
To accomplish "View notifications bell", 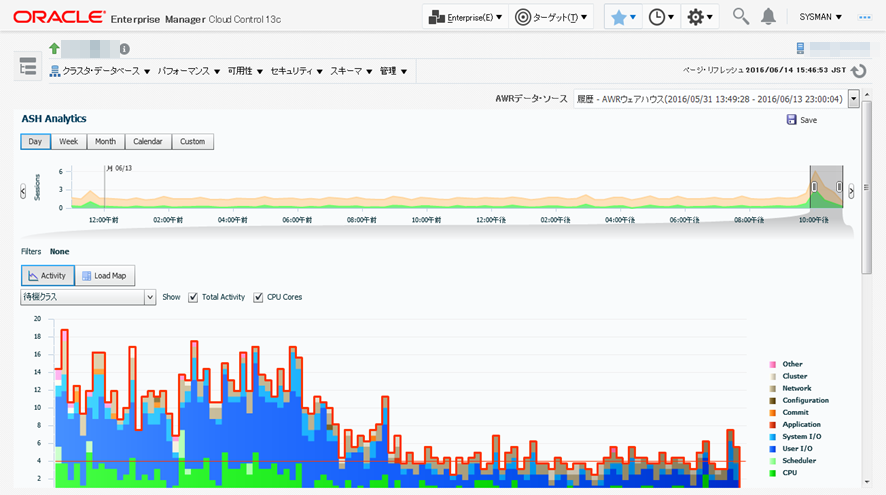I will click(x=768, y=17).
